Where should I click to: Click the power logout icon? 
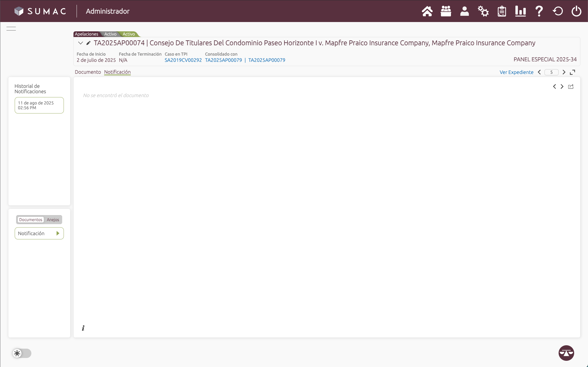coord(576,11)
